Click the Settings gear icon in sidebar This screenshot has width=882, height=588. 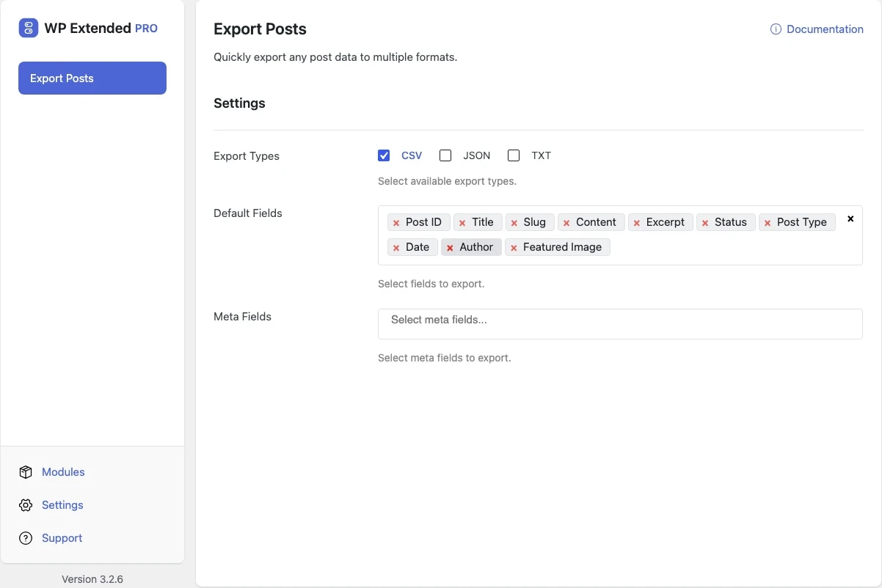26,505
